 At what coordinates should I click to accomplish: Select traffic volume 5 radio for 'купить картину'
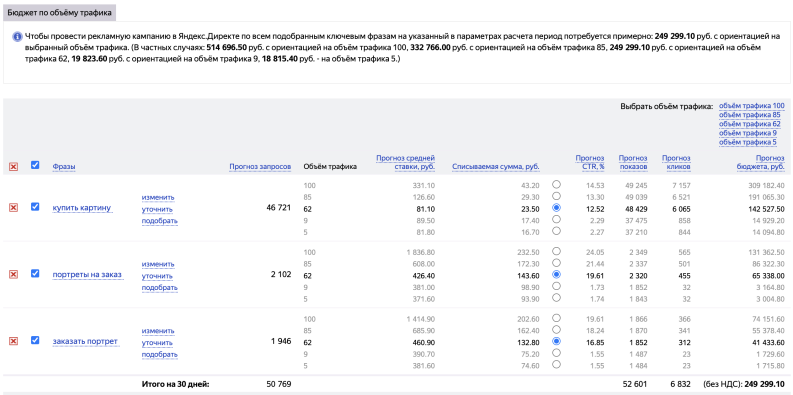tap(556, 231)
